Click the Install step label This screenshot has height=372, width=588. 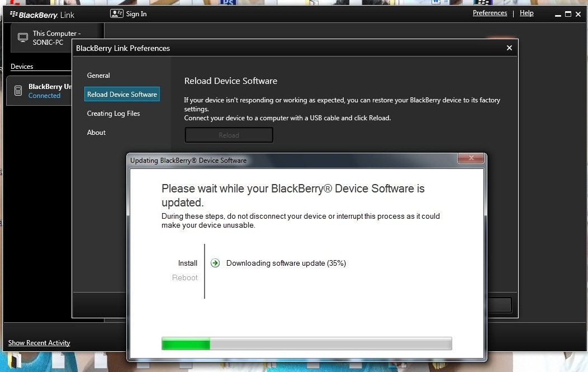click(x=187, y=263)
